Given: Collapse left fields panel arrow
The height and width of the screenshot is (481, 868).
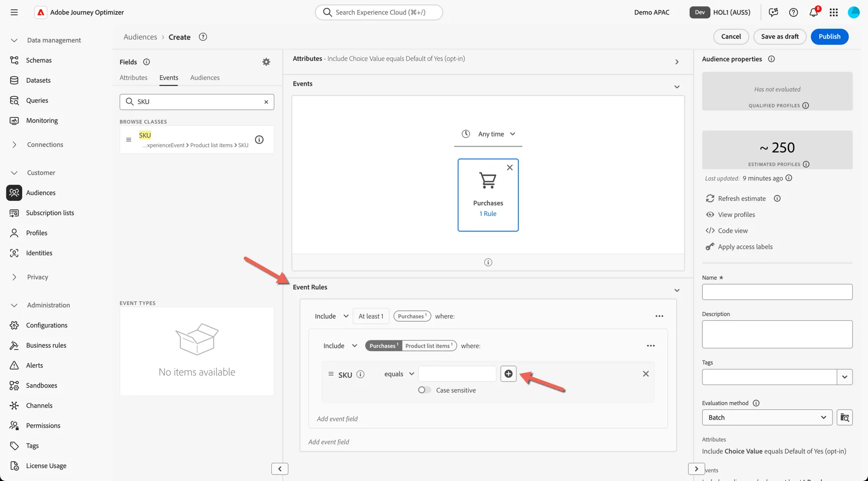Looking at the screenshot, I should (280, 469).
